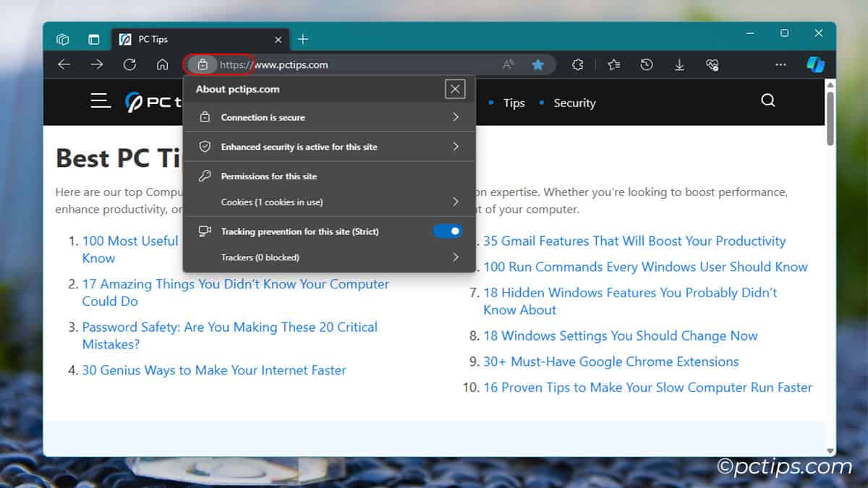Click the blue favorites star icon
The image size is (868, 488).
[537, 64]
